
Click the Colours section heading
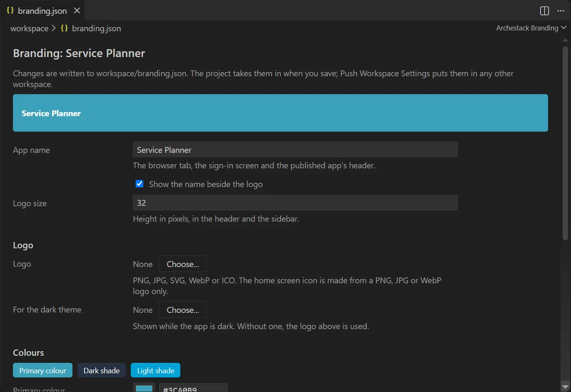pos(28,352)
